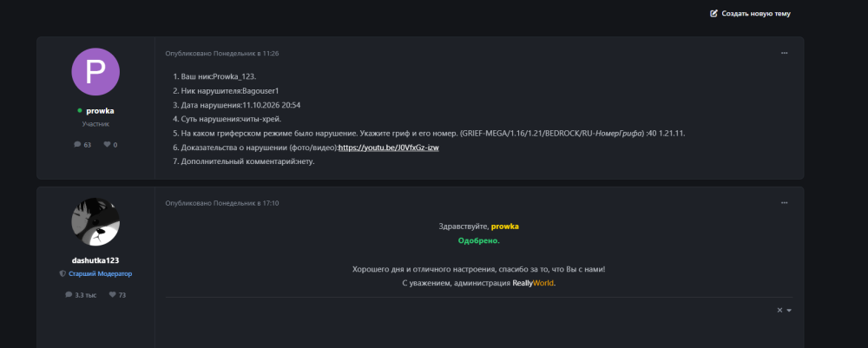Click 'Опубликовано Понедельник в 17:10' timestamp

[222, 203]
